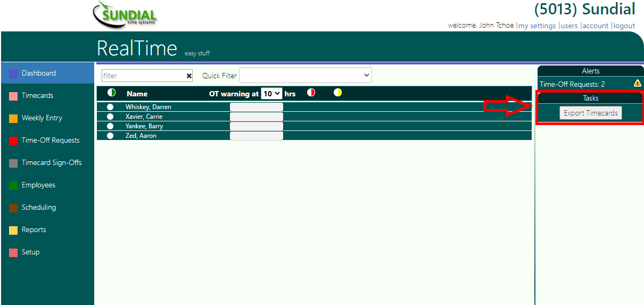Open the OT warning hours dropdown
The width and height of the screenshot is (644, 305).
coord(271,94)
